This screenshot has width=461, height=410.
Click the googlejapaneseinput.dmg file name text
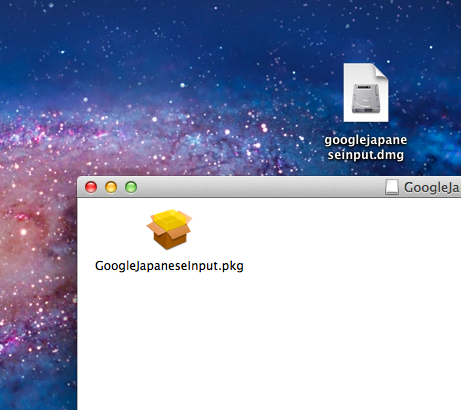click(366, 147)
